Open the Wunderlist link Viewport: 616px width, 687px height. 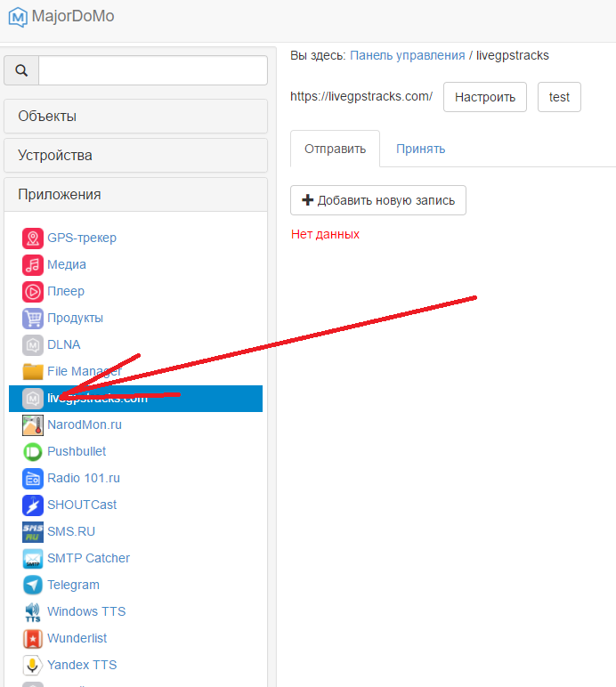tap(77, 639)
